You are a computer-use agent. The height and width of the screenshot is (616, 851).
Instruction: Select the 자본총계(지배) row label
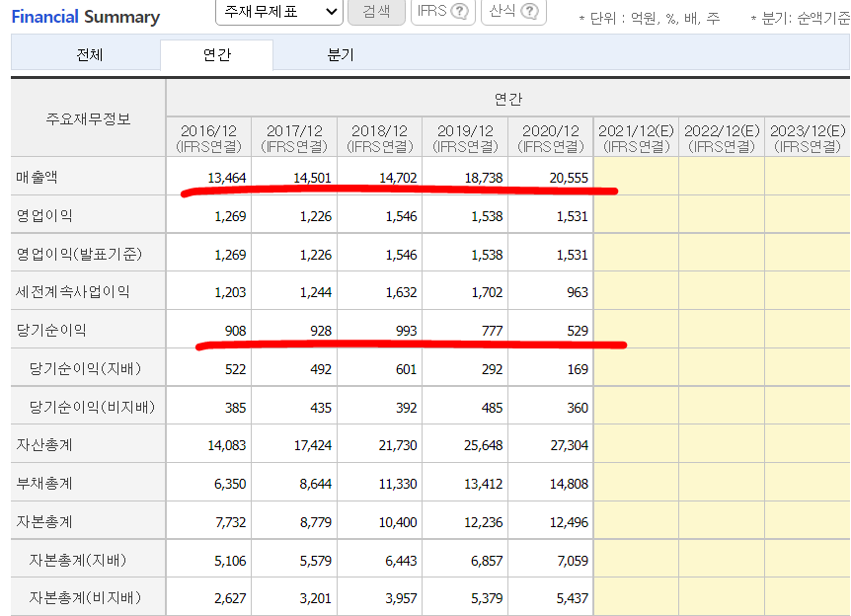(x=78, y=560)
